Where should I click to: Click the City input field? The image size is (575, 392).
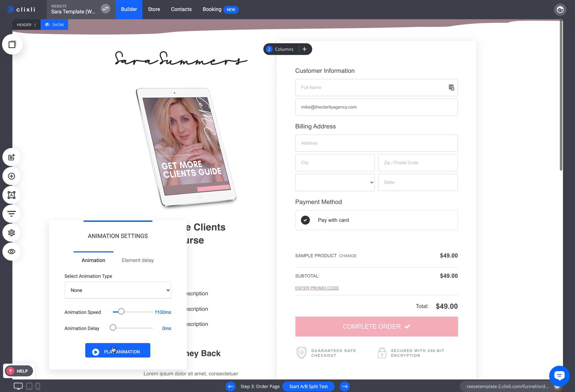click(335, 163)
